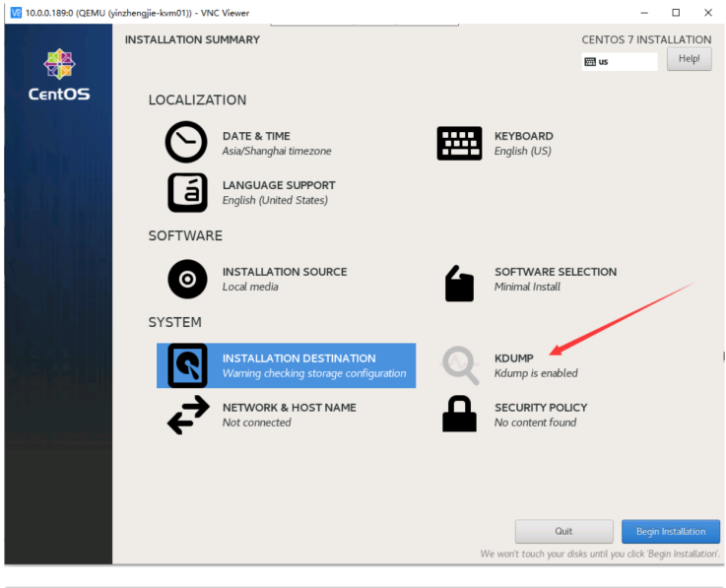Click the Begin Installation button

coord(671,531)
